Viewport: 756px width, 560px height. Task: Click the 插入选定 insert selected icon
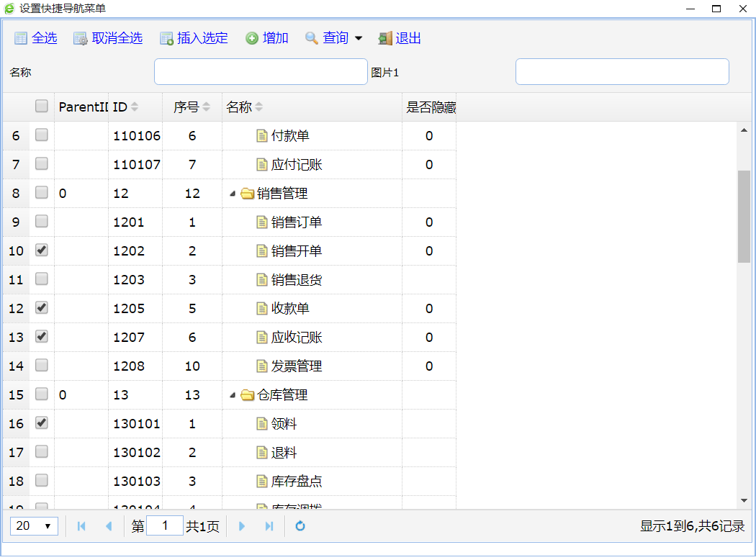tap(166, 38)
